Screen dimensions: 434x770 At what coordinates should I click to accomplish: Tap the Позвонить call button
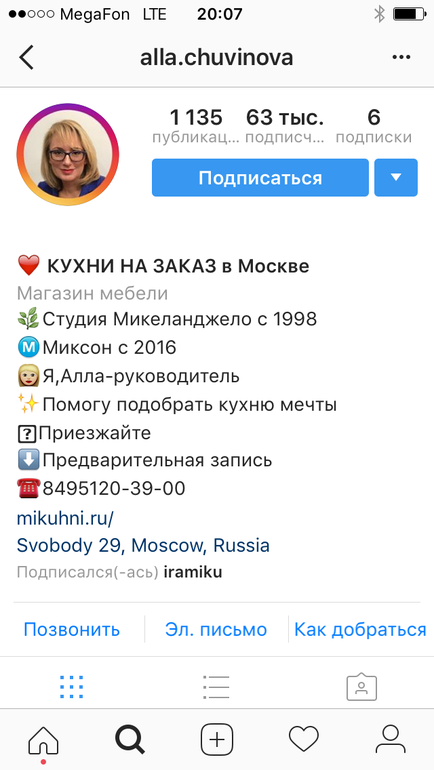[72, 629]
